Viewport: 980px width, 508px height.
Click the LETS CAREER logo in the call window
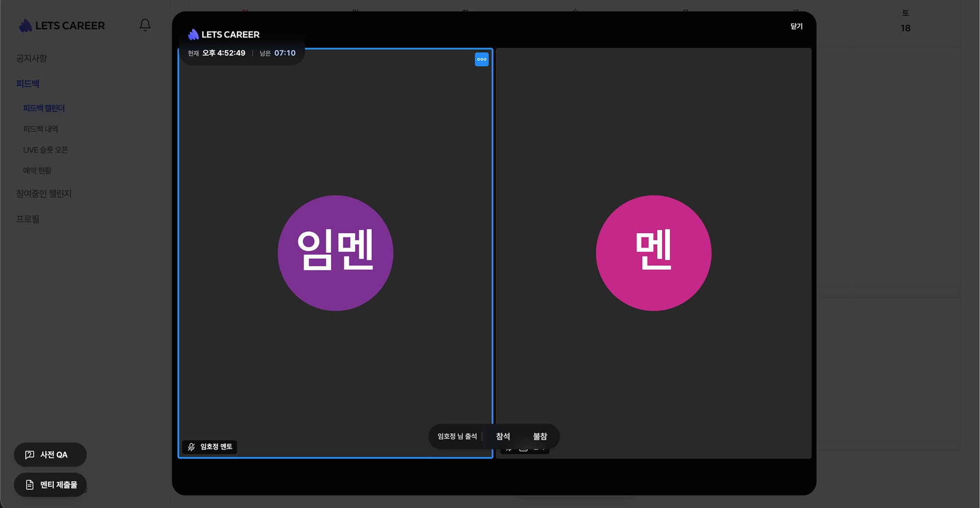pyautogui.click(x=224, y=34)
